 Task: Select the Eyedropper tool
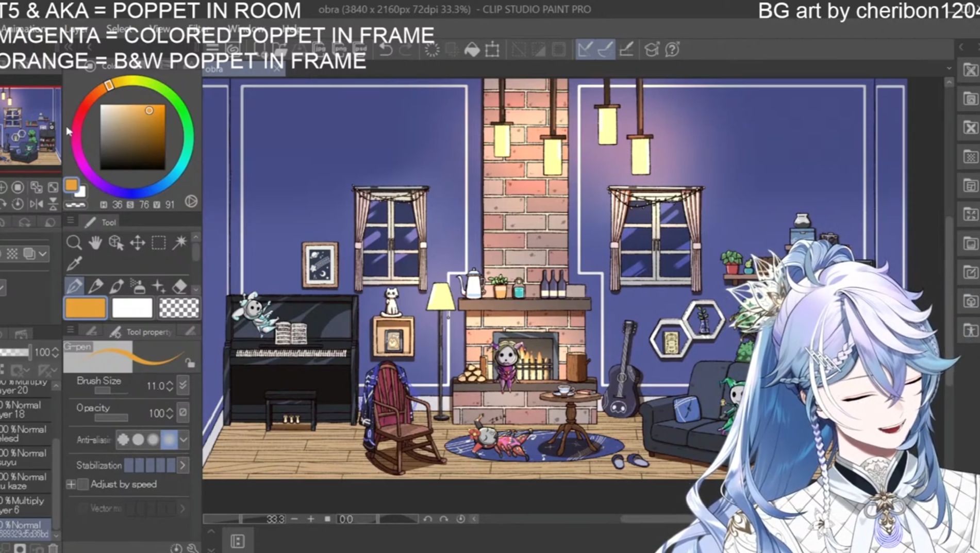click(74, 264)
